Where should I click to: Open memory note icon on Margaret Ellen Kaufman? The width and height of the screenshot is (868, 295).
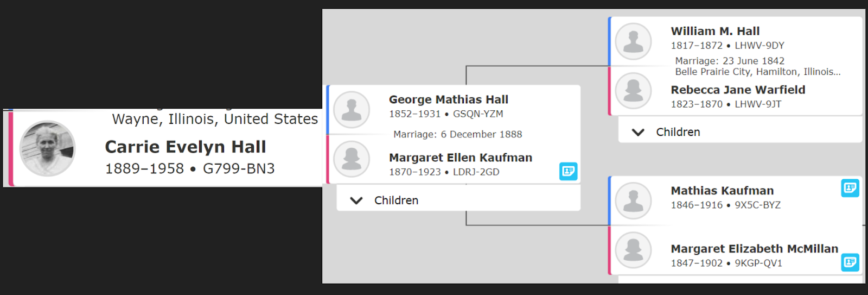(568, 171)
